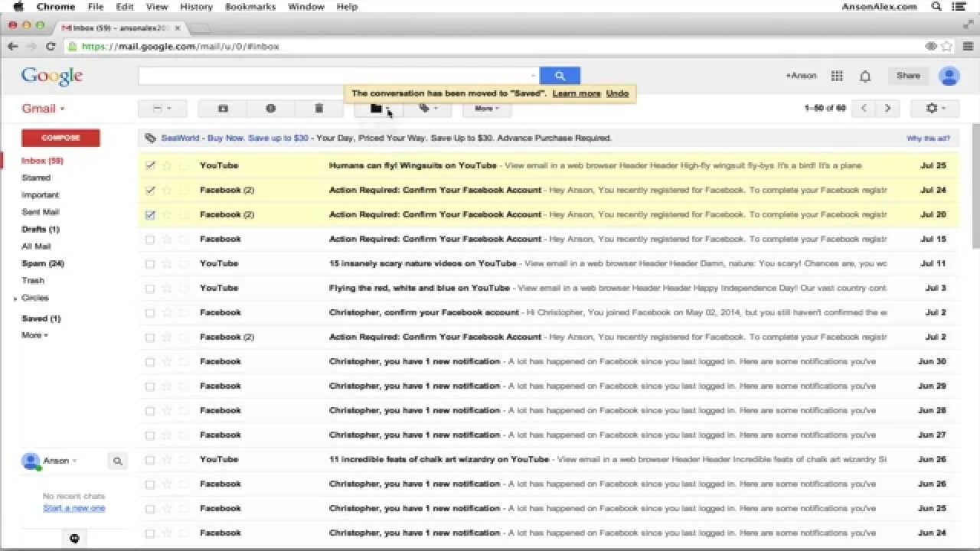Screen dimensions: 980x551
Task: Open the Settings gear dropdown
Action: pyautogui.click(x=935, y=109)
